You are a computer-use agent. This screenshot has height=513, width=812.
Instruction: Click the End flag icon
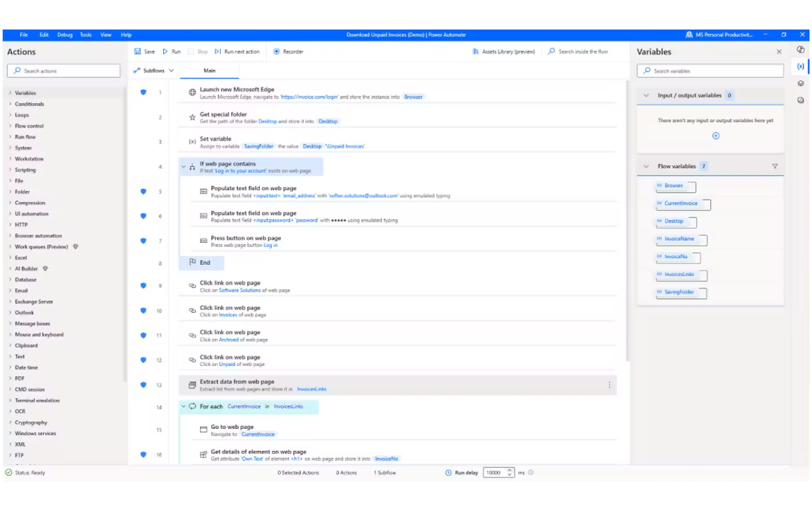click(193, 262)
